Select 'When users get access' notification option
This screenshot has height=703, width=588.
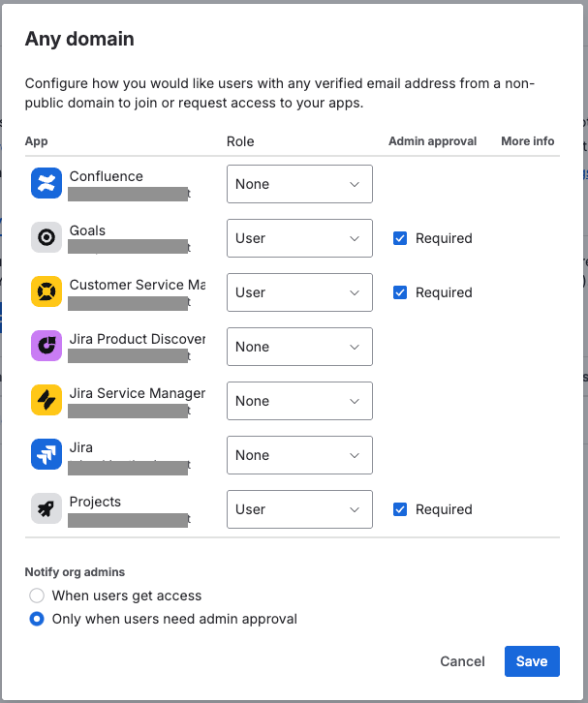[x=37, y=596]
